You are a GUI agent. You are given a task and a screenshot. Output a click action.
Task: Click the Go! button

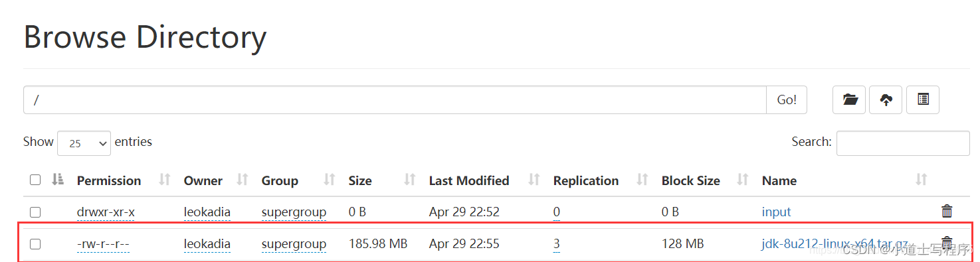(x=787, y=99)
